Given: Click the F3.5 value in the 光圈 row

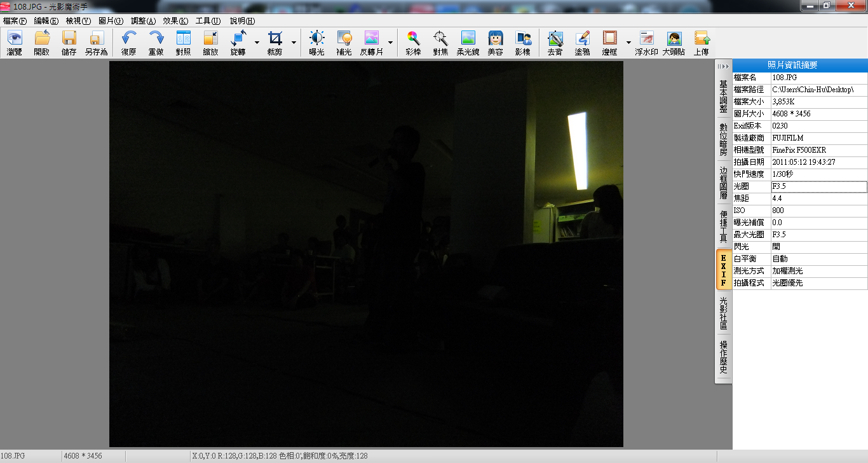Looking at the screenshot, I should click(819, 186).
